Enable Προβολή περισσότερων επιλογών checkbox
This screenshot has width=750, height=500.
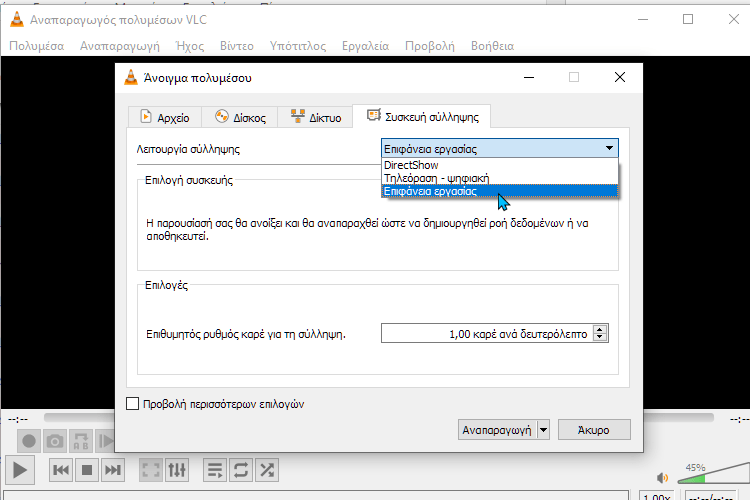point(132,404)
